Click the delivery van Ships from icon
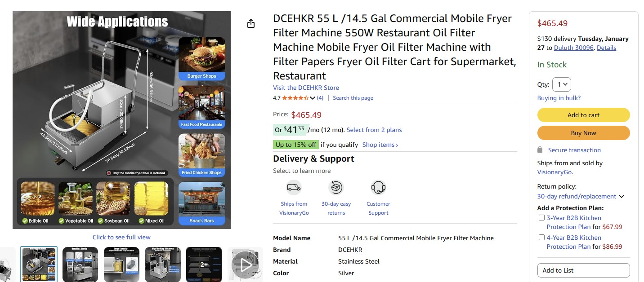 pyautogui.click(x=294, y=187)
